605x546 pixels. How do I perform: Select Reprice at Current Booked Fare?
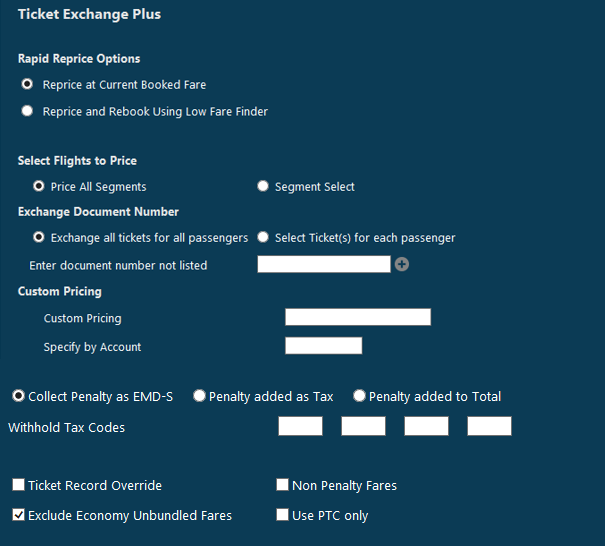coord(27,84)
